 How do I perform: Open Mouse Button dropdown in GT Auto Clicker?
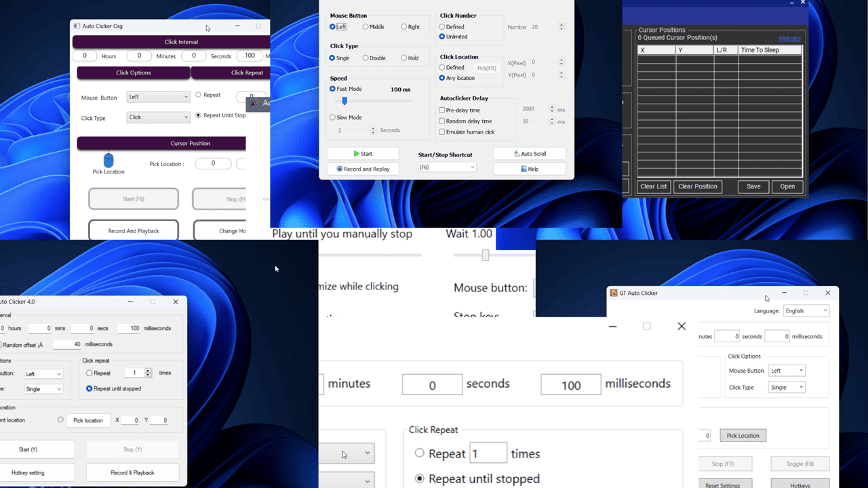(x=787, y=371)
